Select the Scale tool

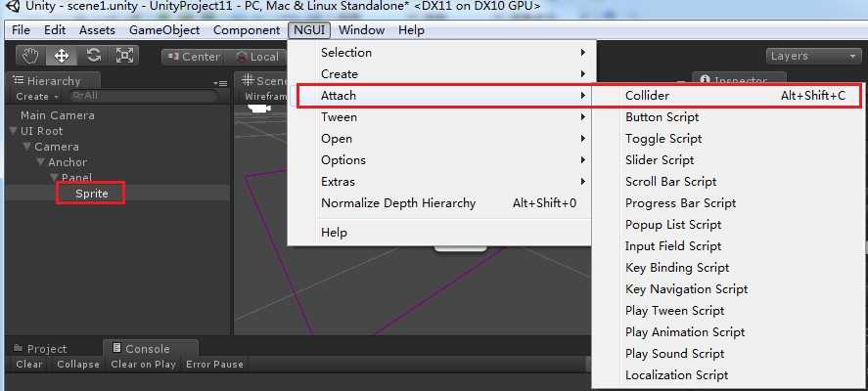(124, 56)
